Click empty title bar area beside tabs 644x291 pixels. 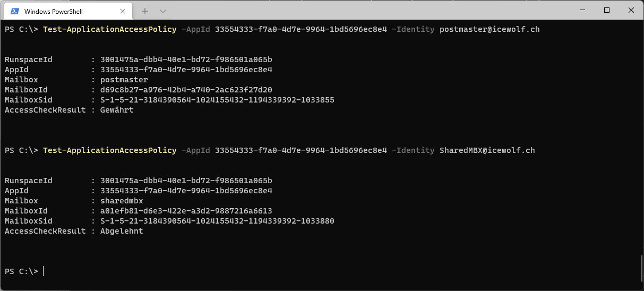coord(366,10)
